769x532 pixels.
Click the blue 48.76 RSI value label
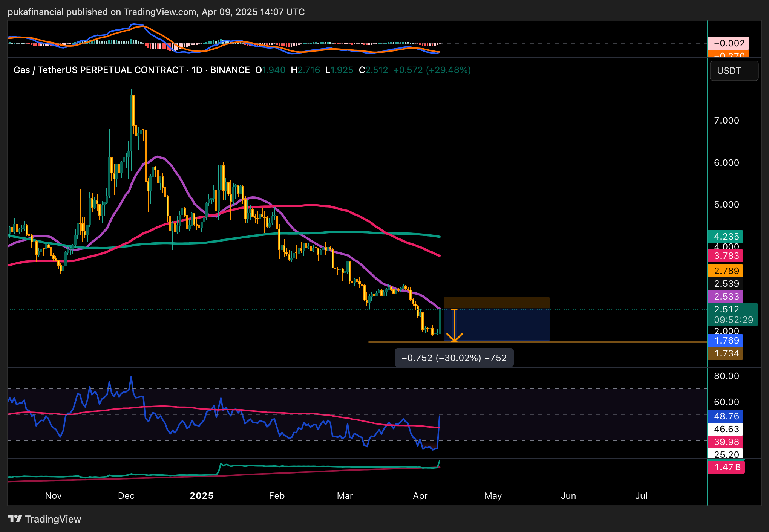[726, 416]
